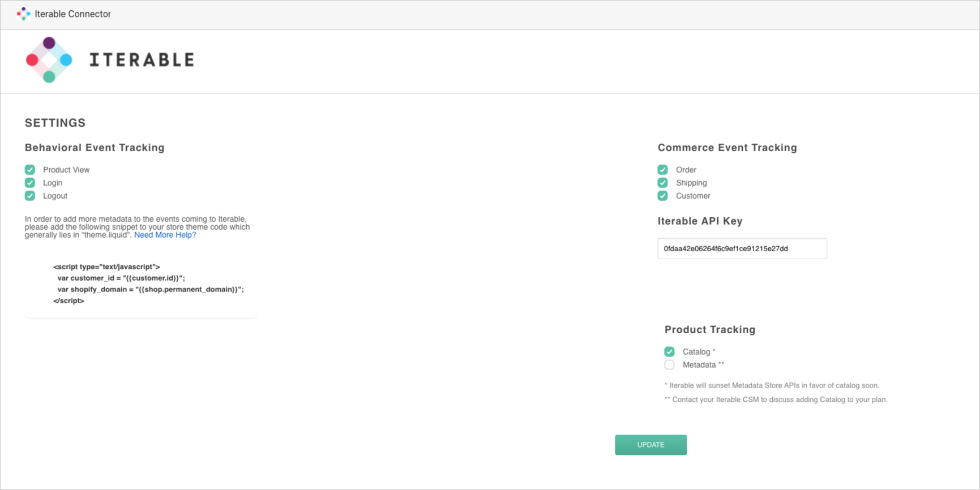Image resolution: width=980 pixels, height=490 pixels.
Task: Disable the Customer event checkbox
Action: 663,196
